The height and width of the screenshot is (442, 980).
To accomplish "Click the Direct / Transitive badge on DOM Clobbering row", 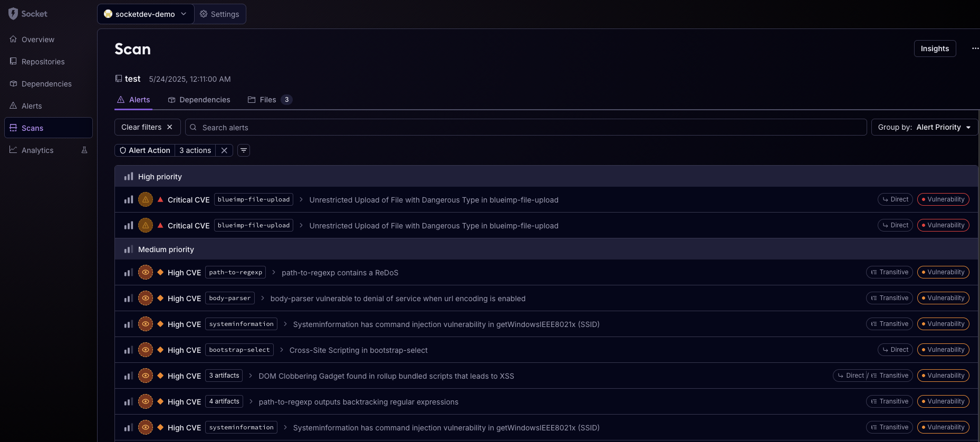I will tap(873, 376).
